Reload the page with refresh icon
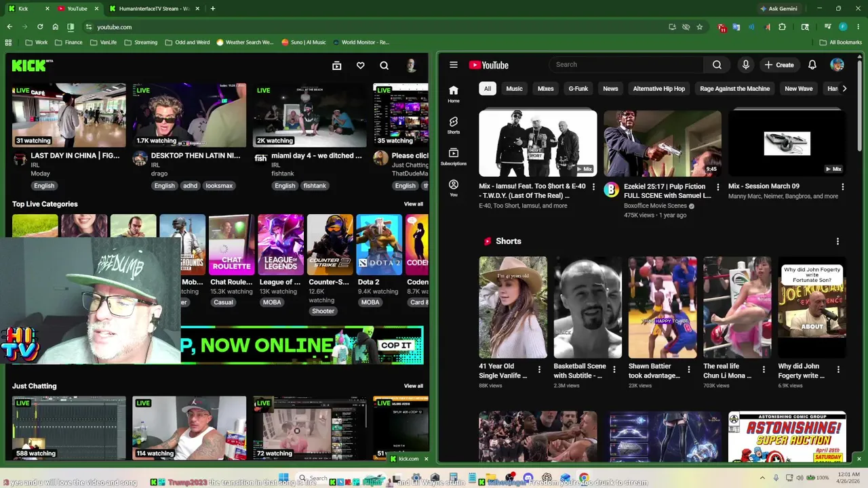The width and height of the screenshot is (868, 488). click(x=40, y=27)
